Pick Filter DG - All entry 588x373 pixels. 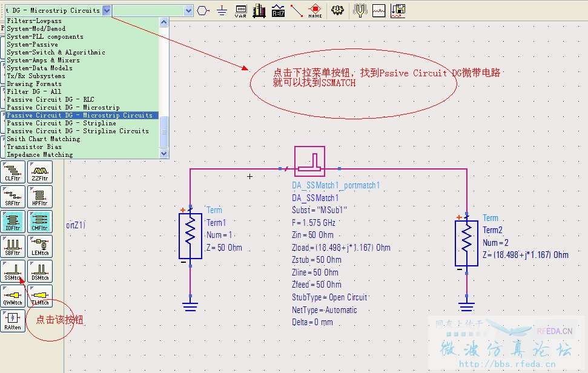click(82, 92)
